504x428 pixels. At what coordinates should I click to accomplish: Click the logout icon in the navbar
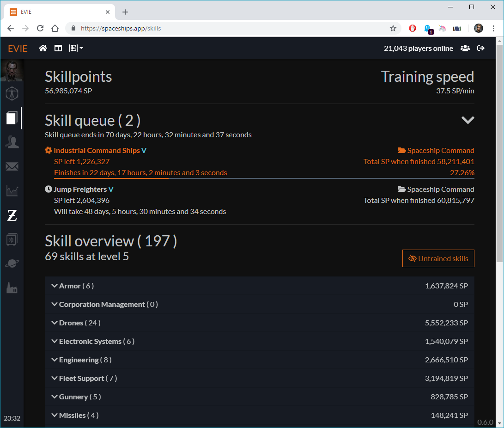pos(481,48)
